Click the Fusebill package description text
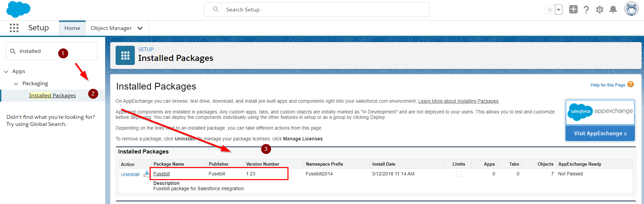644x204 pixels. point(199,189)
